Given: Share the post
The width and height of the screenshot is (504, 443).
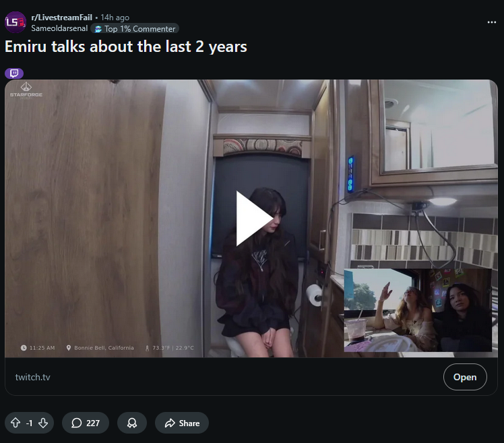Looking at the screenshot, I should [x=182, y=423].
